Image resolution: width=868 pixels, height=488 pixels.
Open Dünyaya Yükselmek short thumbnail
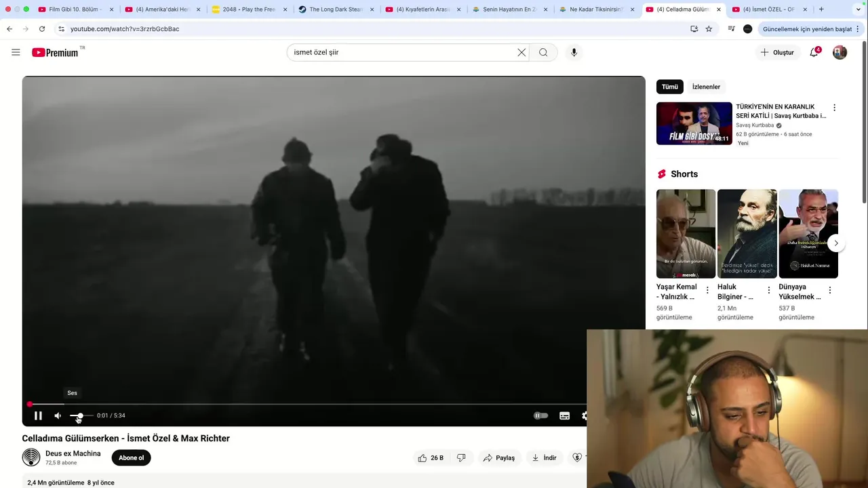tap(808, 234)
